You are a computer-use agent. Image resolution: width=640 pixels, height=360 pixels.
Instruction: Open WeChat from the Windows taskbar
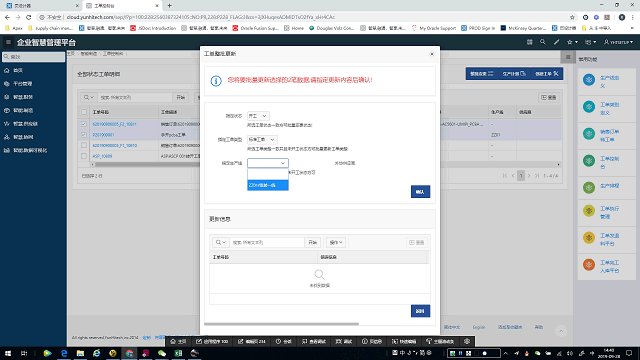pos(162,353)
